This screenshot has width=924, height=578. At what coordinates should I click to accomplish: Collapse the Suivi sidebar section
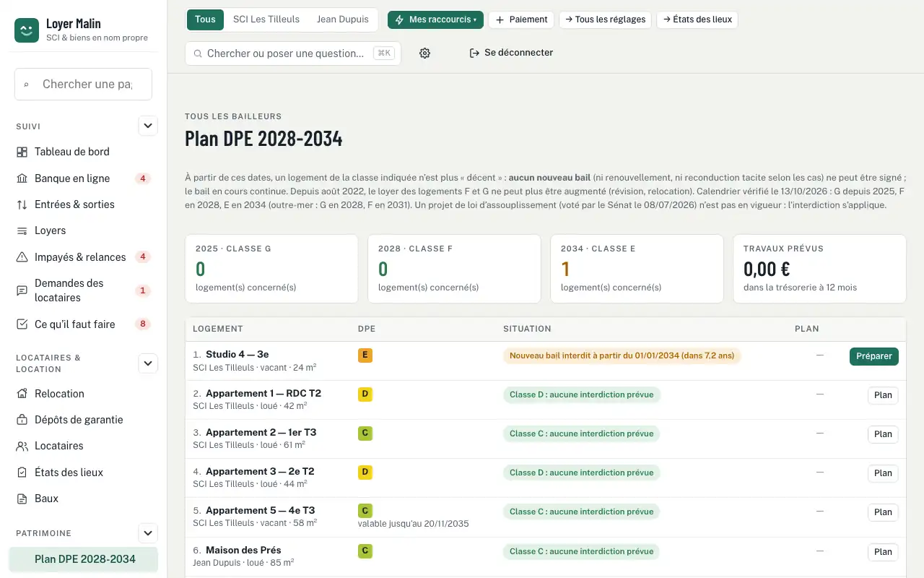pyautogui.click(x=148, y=126)
